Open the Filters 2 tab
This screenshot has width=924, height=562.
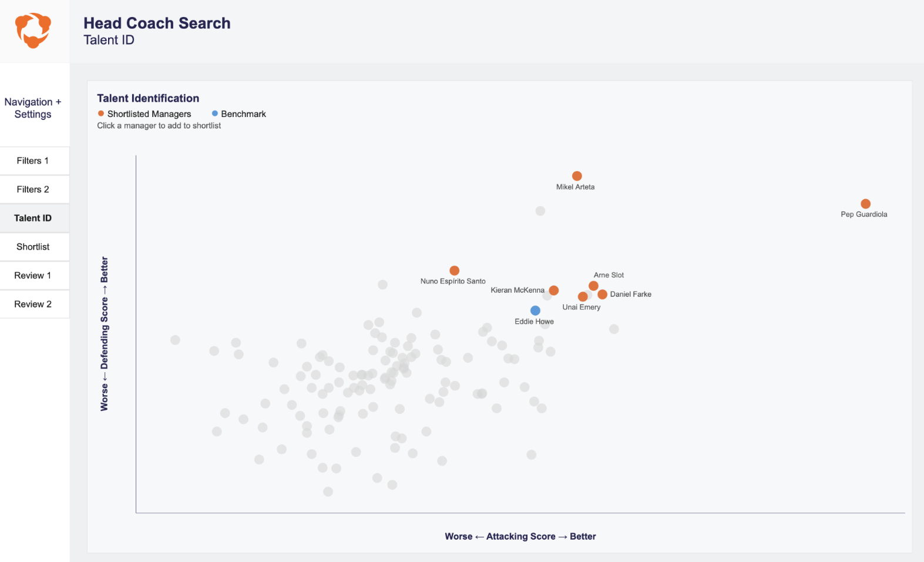pos(33,189)
